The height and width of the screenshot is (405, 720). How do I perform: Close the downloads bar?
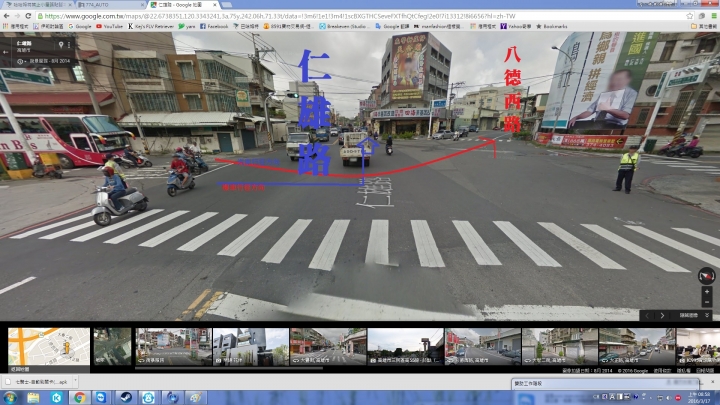pos(713,381)
